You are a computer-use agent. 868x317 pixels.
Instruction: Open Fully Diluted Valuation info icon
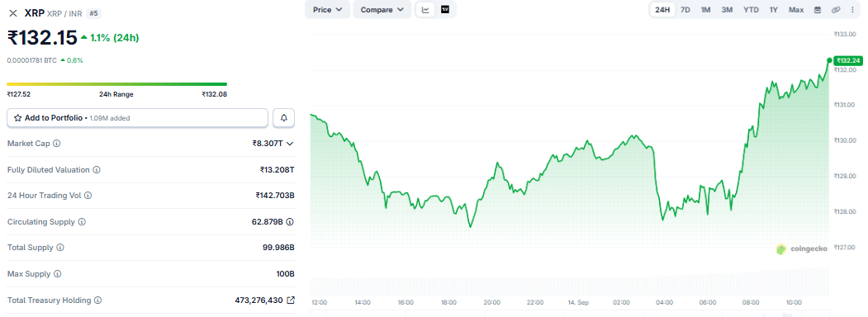pyautogui.click(x=97, y=170)
